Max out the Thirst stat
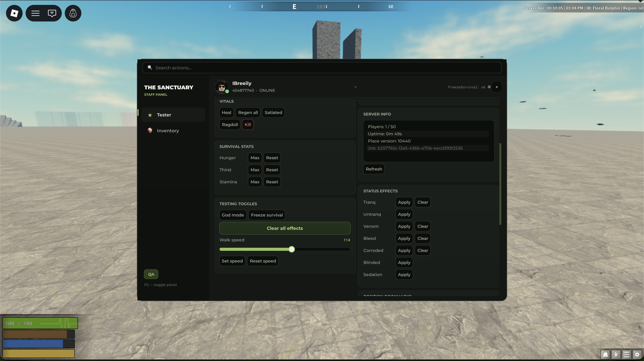The height and width of the screenshot is (361, 644). tap(255, 170)
